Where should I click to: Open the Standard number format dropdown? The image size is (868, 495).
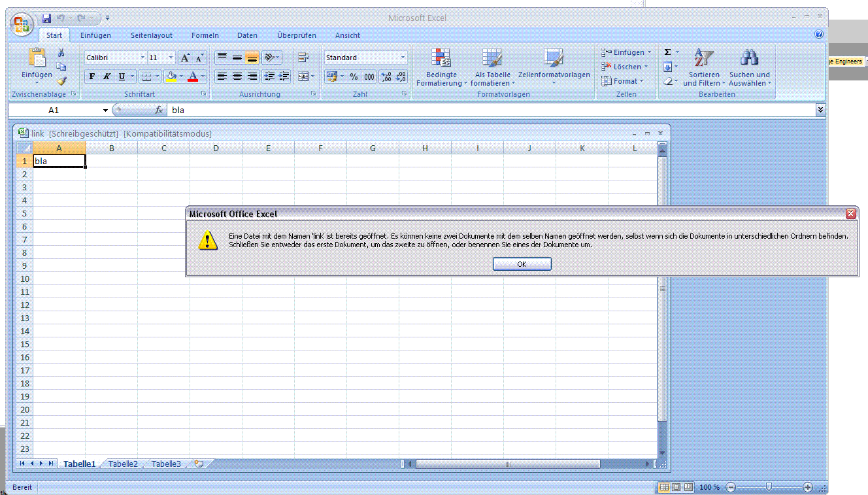coord(403,58)
